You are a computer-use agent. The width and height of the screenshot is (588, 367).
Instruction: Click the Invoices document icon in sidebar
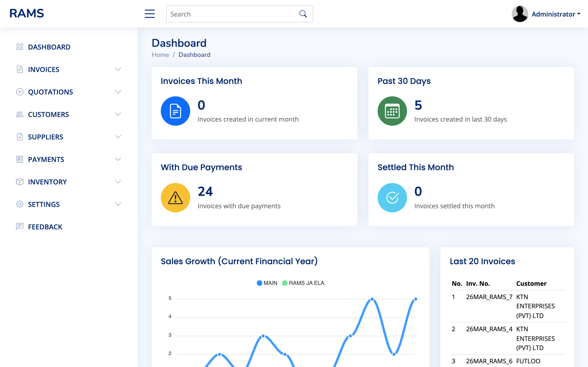(20, 70)
